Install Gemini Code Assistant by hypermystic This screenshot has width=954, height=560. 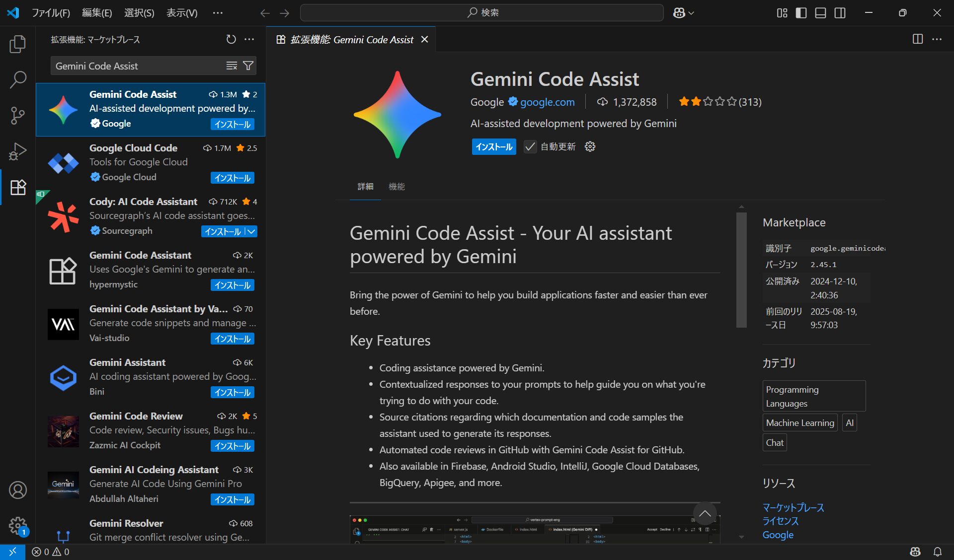tap(233, 285)
